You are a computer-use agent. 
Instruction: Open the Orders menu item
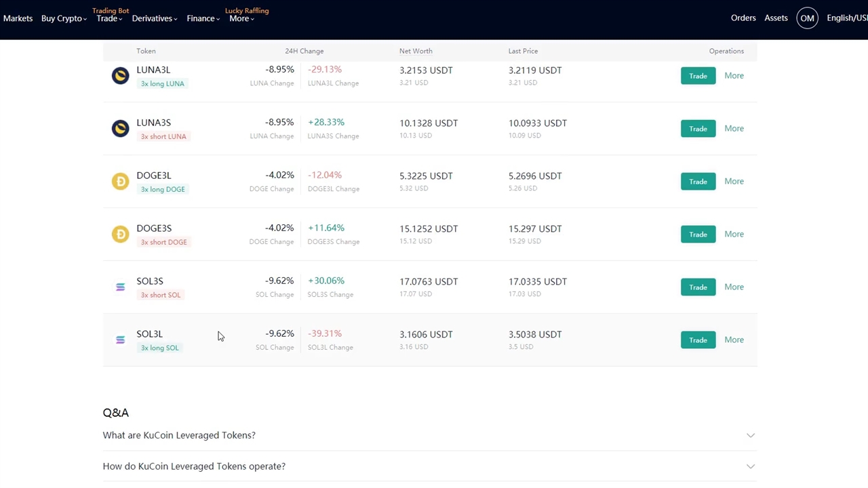743,18
